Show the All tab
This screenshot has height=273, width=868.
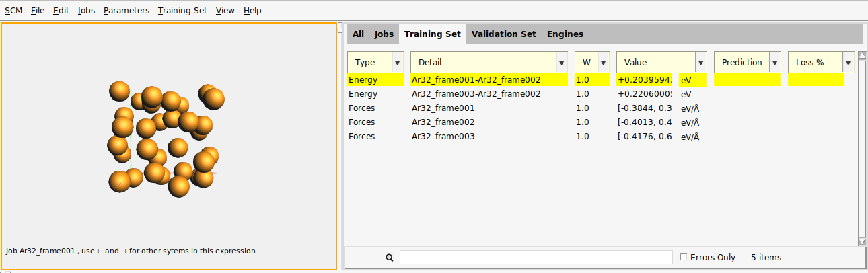(358, 34)
